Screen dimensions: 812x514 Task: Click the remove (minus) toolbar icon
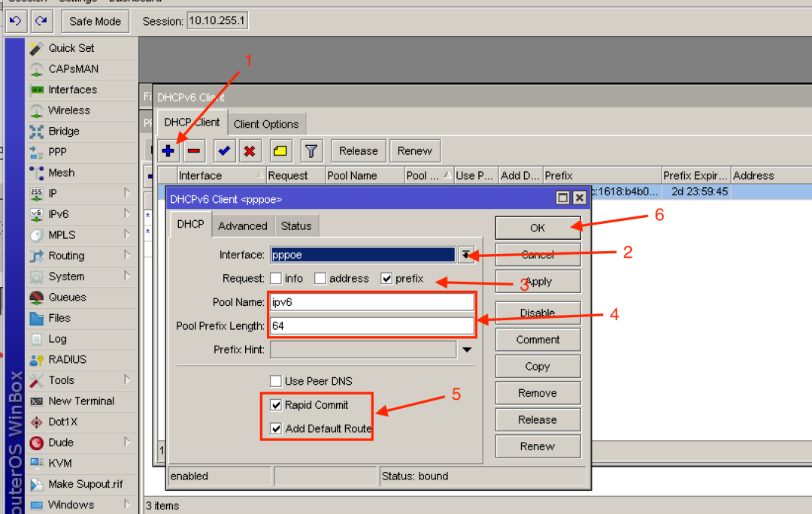[x=193, y=150]
